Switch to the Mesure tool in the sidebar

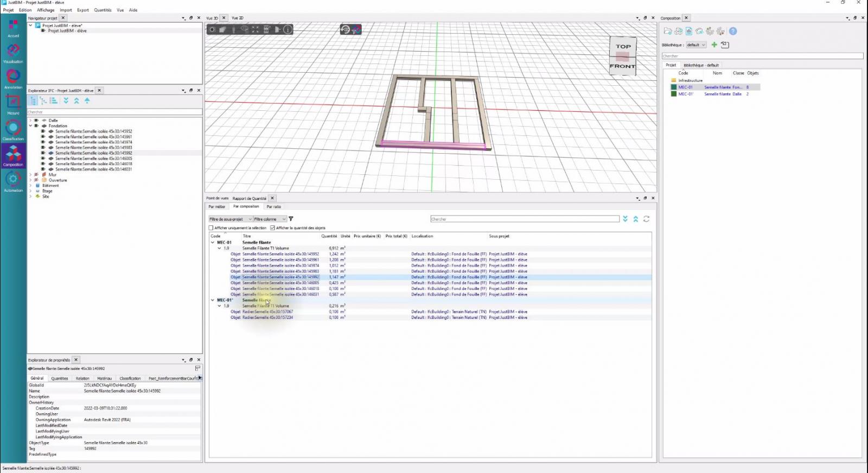pos(13,104)
